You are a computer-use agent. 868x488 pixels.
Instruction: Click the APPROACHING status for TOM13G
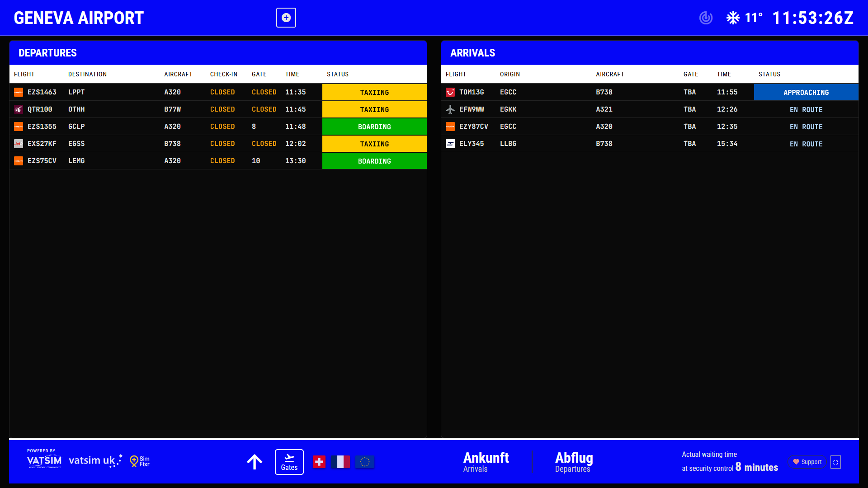pos(806,92)
